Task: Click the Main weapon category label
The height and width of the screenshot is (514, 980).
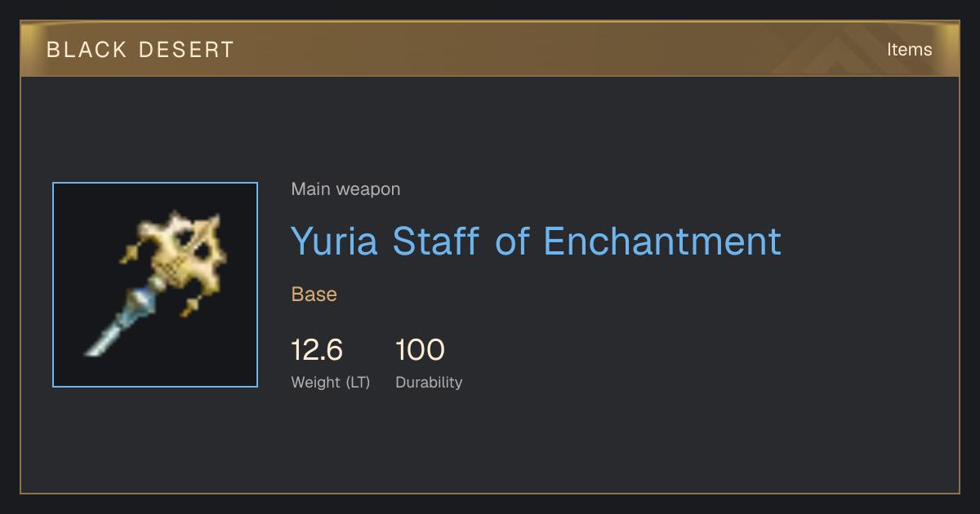Action: [345, 189]
